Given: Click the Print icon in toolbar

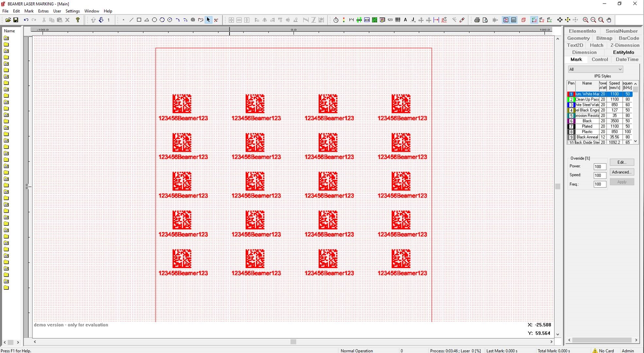Looking at the screenshot, I should click(x=477, y=20).
